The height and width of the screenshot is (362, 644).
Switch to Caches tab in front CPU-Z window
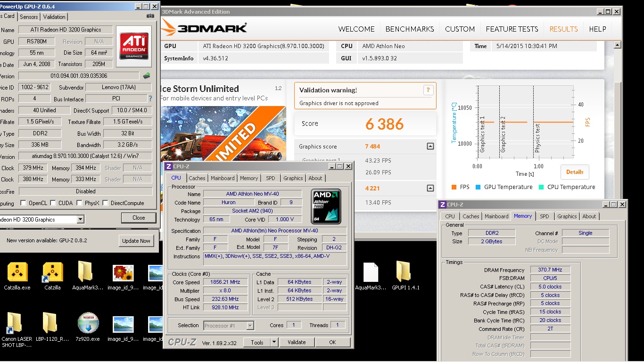[x=197, y=178]
